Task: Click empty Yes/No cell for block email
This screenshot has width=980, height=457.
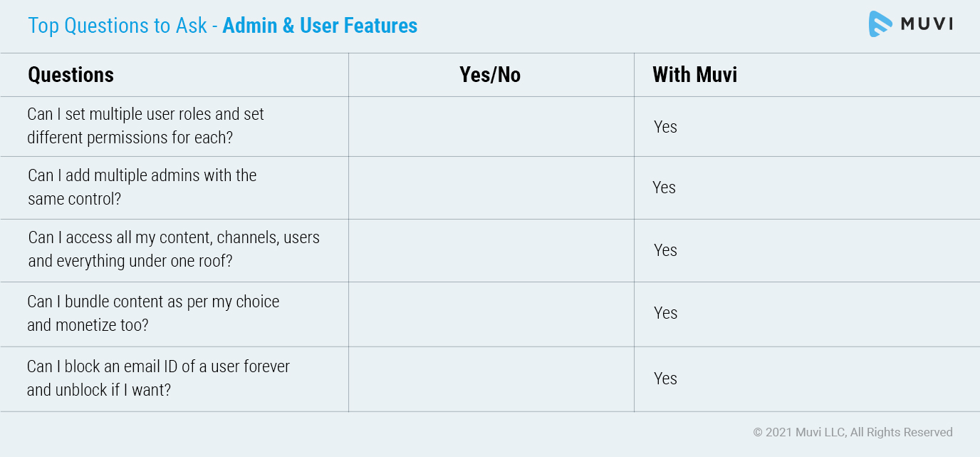Action: click(x=491, y=379)
